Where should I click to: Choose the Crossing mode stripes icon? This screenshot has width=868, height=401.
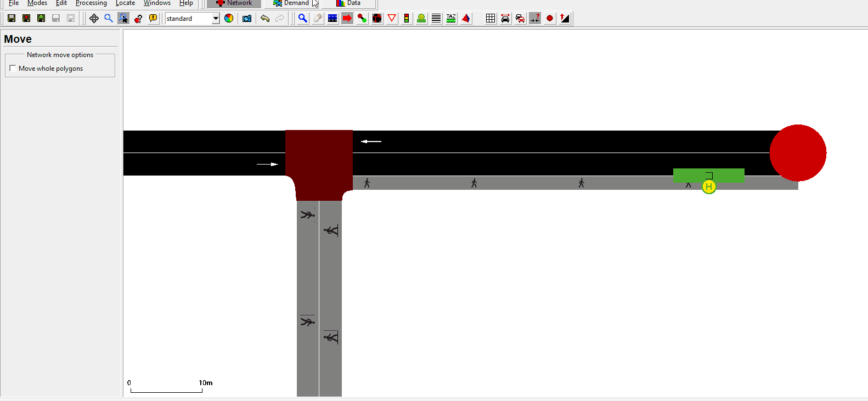click(436, 18)
